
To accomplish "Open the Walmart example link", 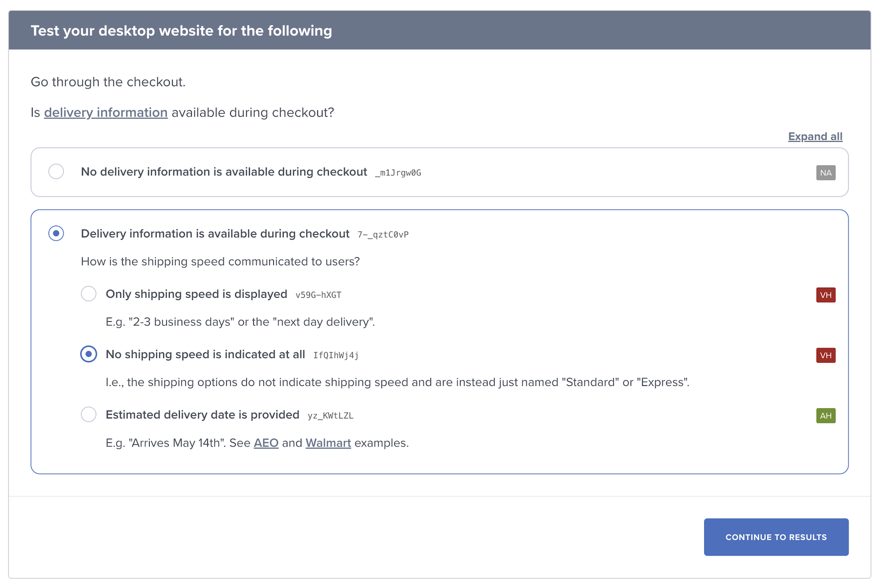I will (328, 443).
